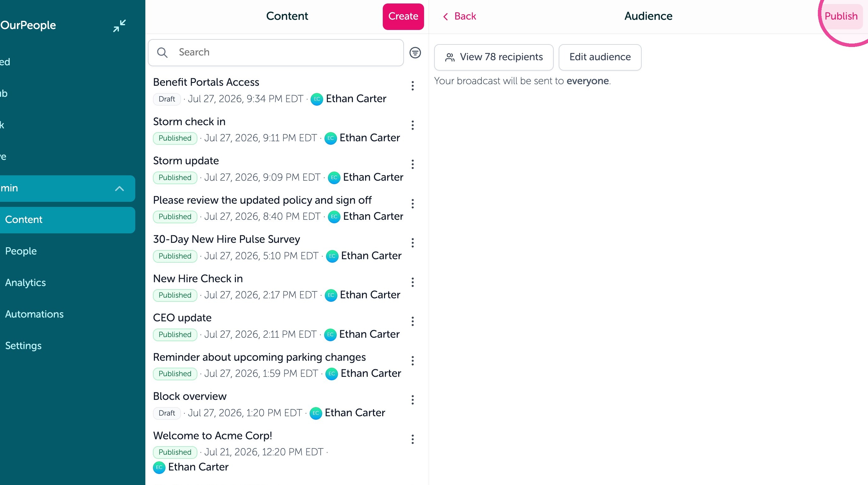
Task: Click the Create button
Action: [403, 16]
